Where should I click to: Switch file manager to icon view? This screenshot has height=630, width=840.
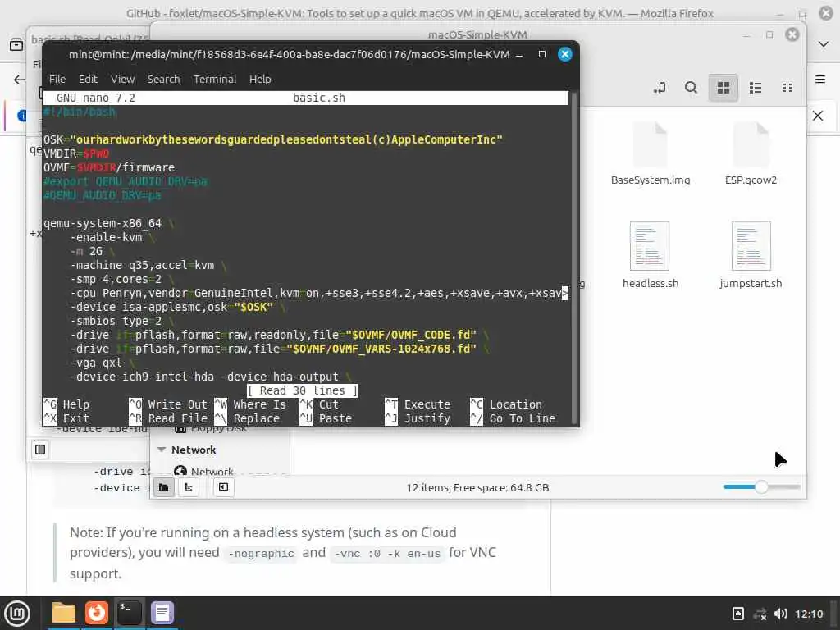tap(724, 87)
